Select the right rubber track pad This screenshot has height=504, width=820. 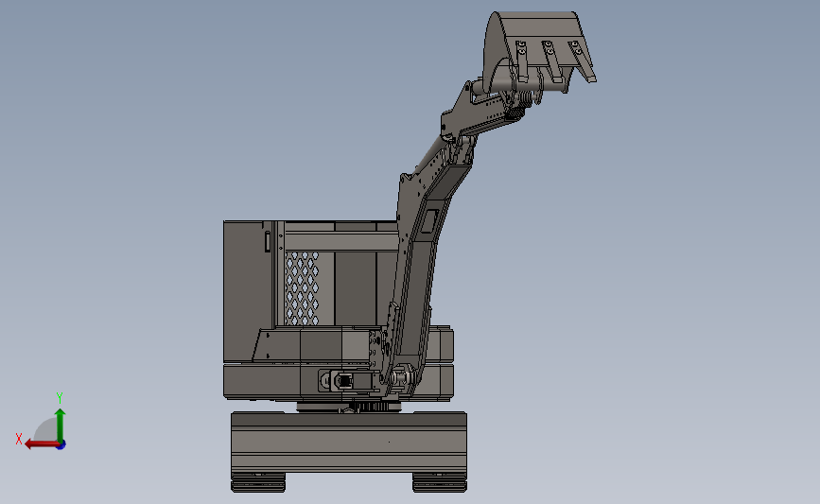coord(440,482)
